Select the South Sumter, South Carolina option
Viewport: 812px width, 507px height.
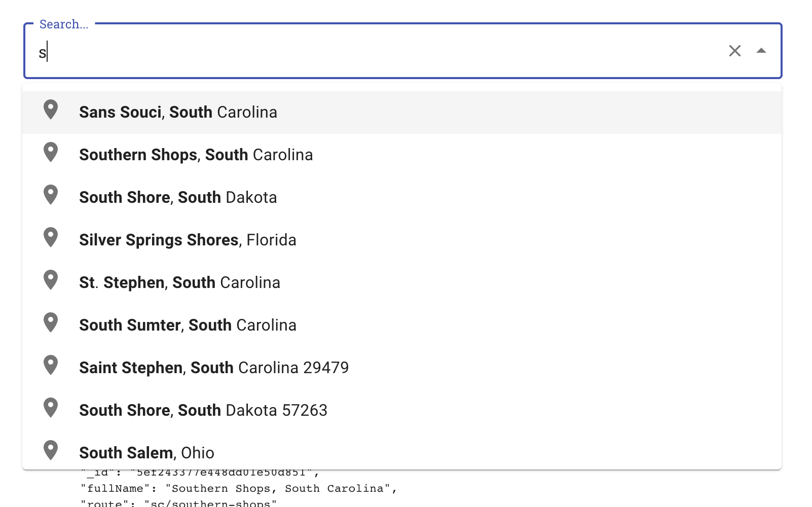188,324
